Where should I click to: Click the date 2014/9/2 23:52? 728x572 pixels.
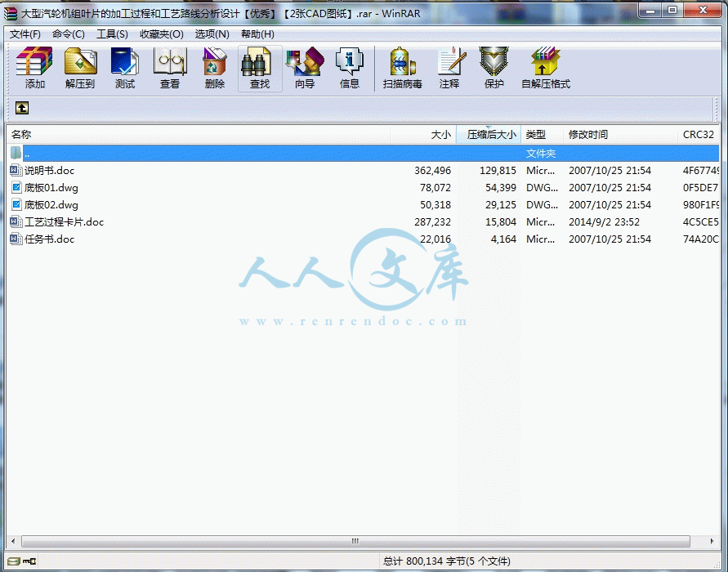604,222
